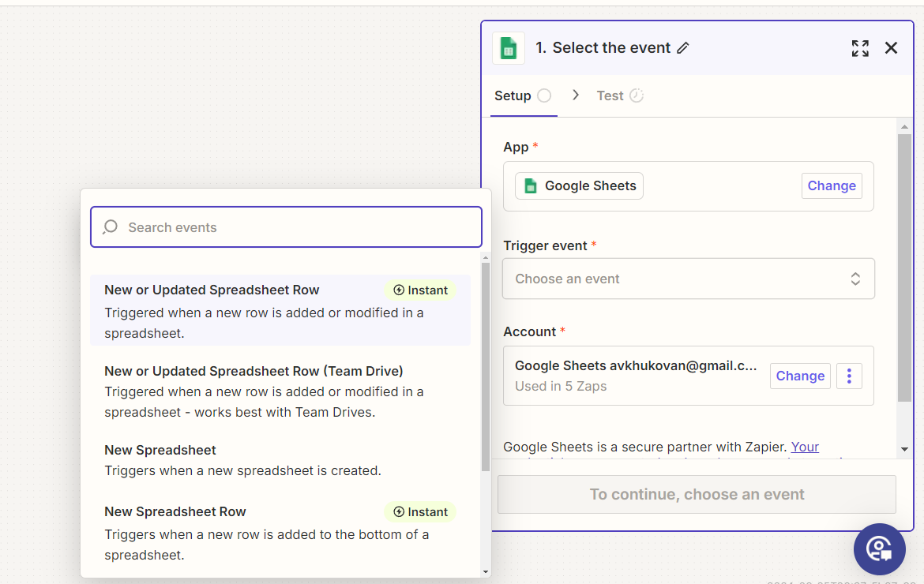This screenshot has height=584, width=924.
Task: Click events list scroll-up arrow
Action: 486,258
